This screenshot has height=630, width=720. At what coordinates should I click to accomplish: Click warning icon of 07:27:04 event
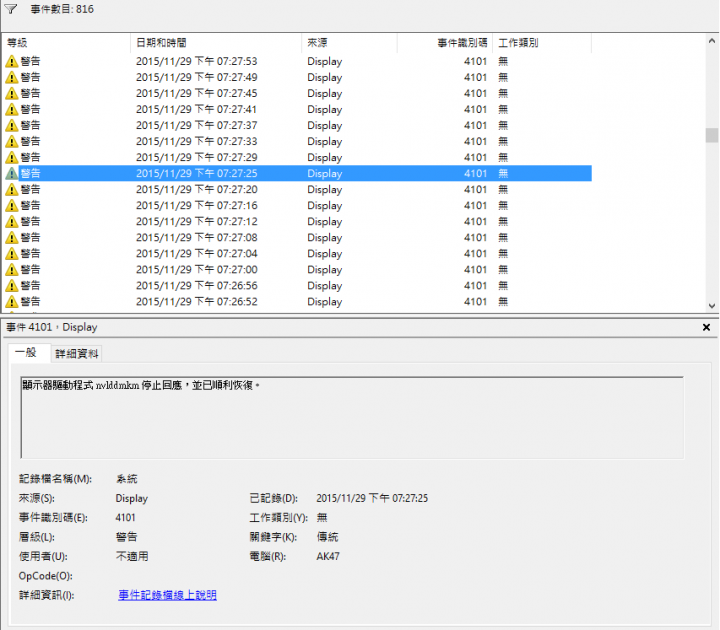pyautogui.click(x=11, y=254)
